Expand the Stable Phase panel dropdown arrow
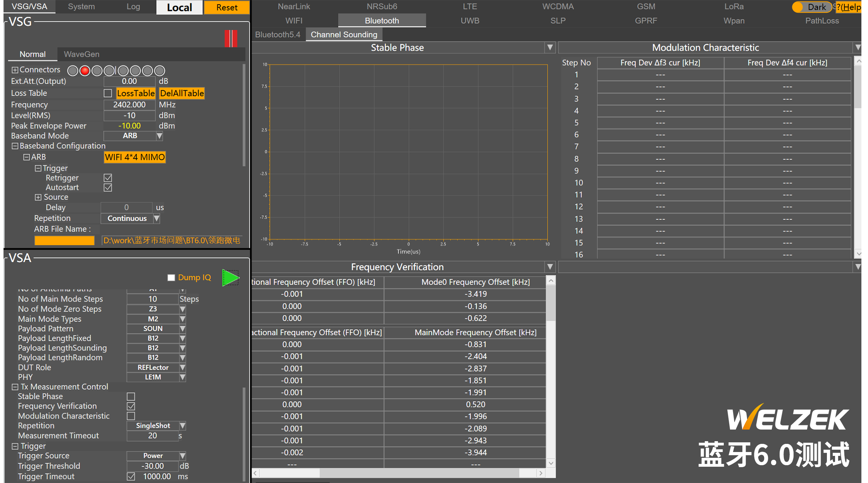Image resolution: width=868 pixels, height=483 pixels. 550,48
